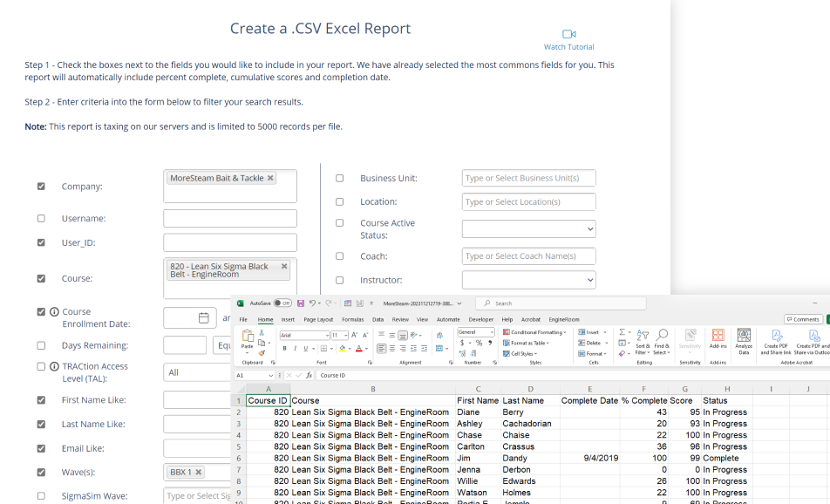Open Sort & Filter in Editing group
This screenshot has width=830, height=504.
pos(643,342)
